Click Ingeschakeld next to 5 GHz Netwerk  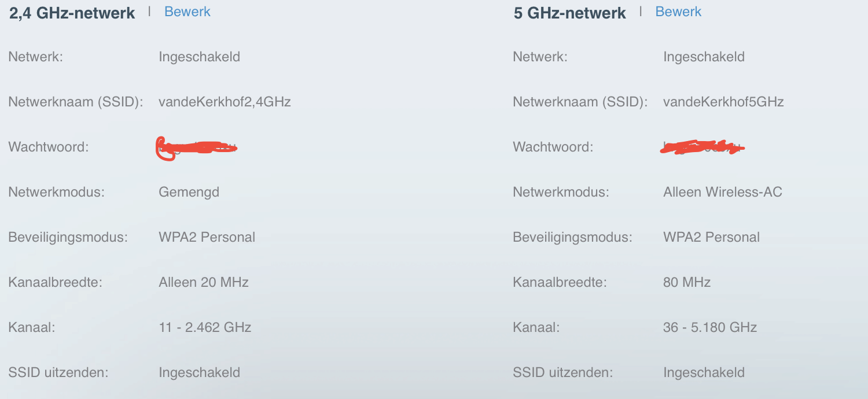tap(704, 57)
